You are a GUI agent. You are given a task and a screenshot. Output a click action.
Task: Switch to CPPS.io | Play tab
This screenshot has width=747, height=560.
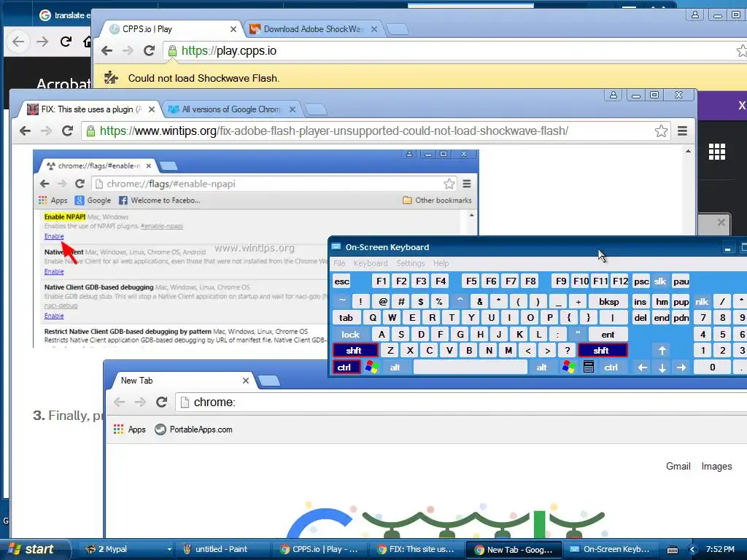(x=171, y=29)
